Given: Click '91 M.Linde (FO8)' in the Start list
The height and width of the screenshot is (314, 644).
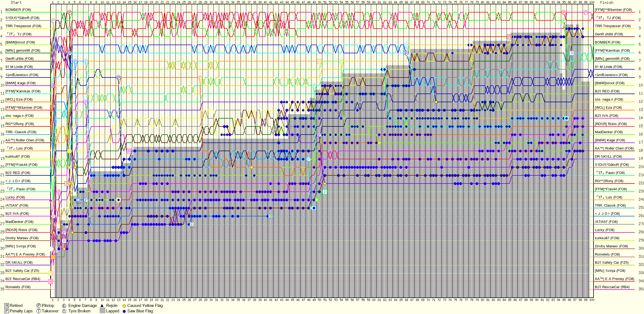Looking at the screenshot, I should pos(19,67).
